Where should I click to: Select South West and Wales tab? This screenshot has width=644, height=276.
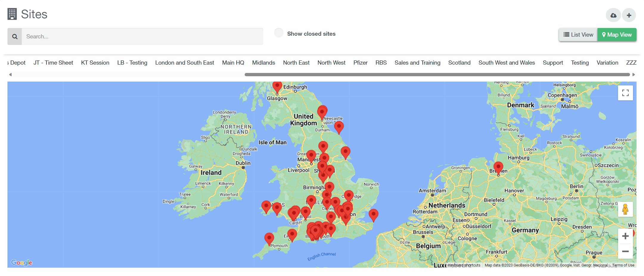coord(507,63)
